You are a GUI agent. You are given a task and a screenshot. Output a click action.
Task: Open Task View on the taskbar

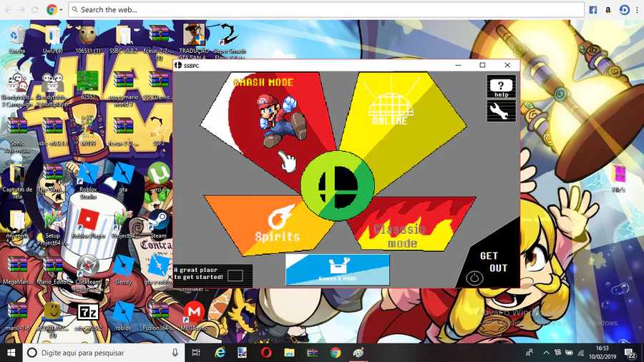[196, 353]
